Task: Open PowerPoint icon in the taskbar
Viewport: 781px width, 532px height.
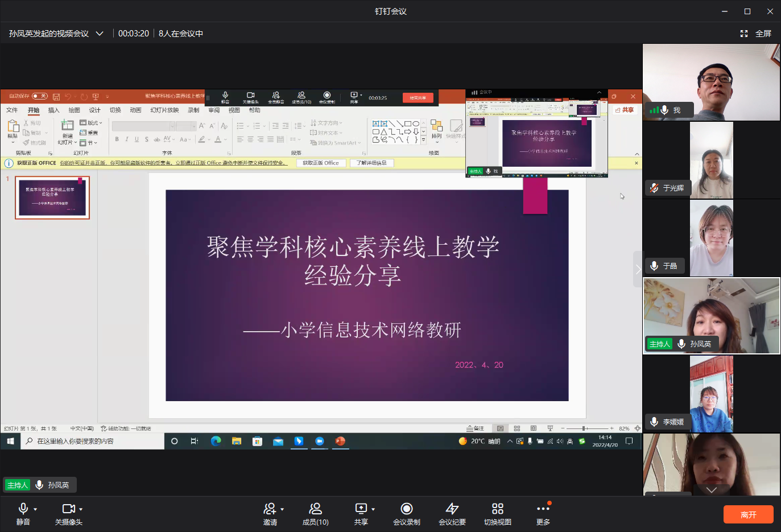Action: [x=340, y=441]
